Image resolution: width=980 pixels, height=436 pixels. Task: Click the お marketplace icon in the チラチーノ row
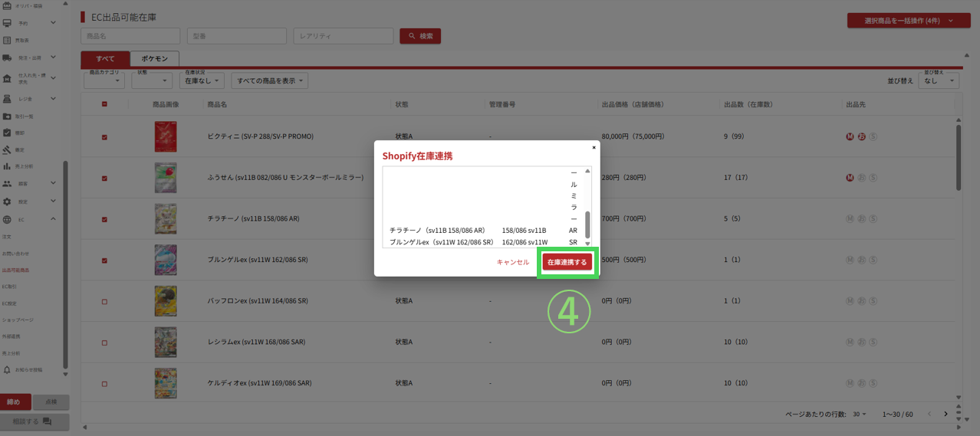[861, 219]
